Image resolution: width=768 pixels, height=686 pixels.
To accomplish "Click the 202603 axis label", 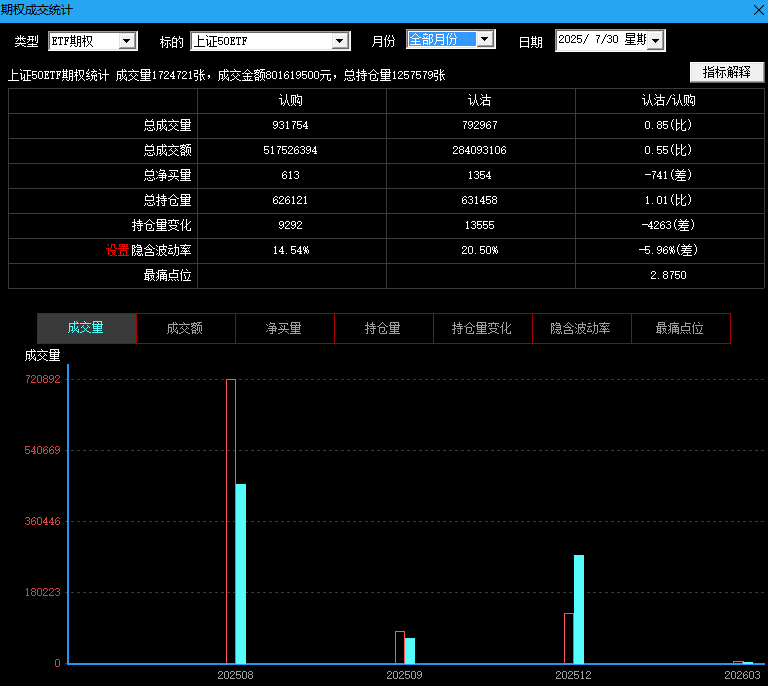I will (743, 676).
